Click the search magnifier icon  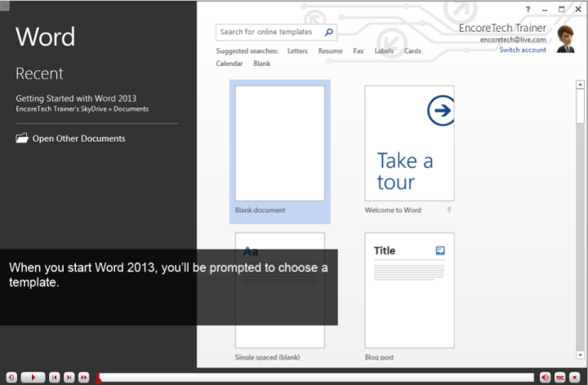pyautogui.click(x=329, y=32)
